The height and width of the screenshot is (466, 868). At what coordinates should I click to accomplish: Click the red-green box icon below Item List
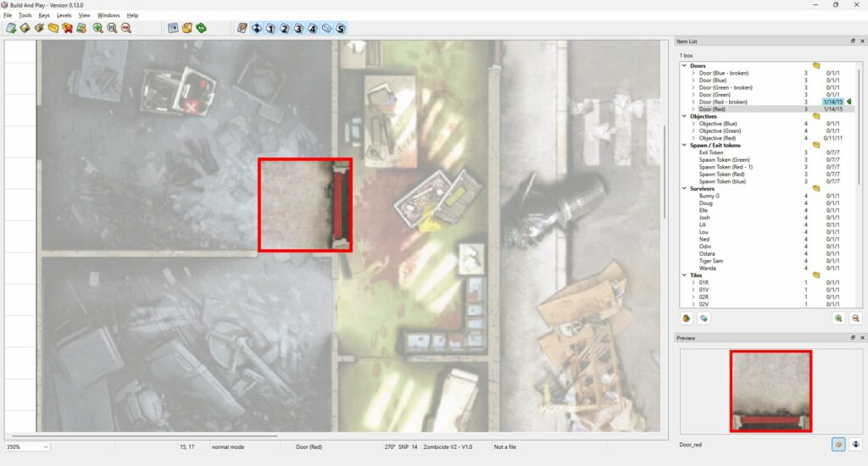[x=687, y=319]
